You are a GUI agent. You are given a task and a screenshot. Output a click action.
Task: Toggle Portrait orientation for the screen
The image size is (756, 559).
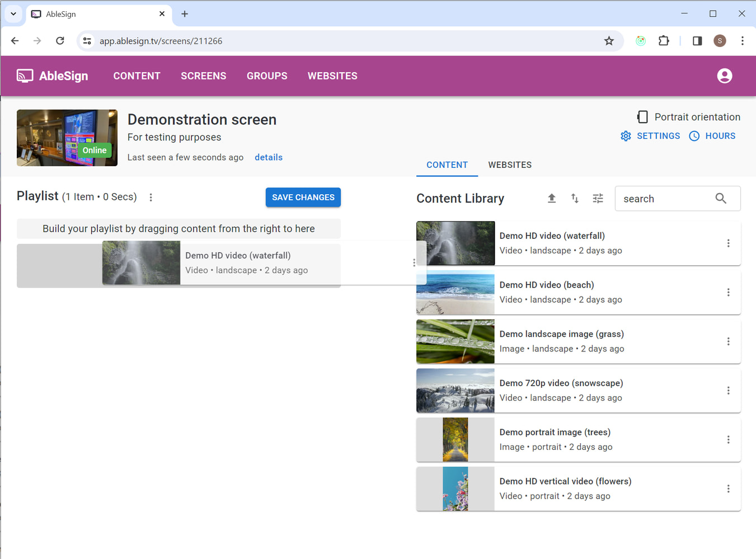642,117
